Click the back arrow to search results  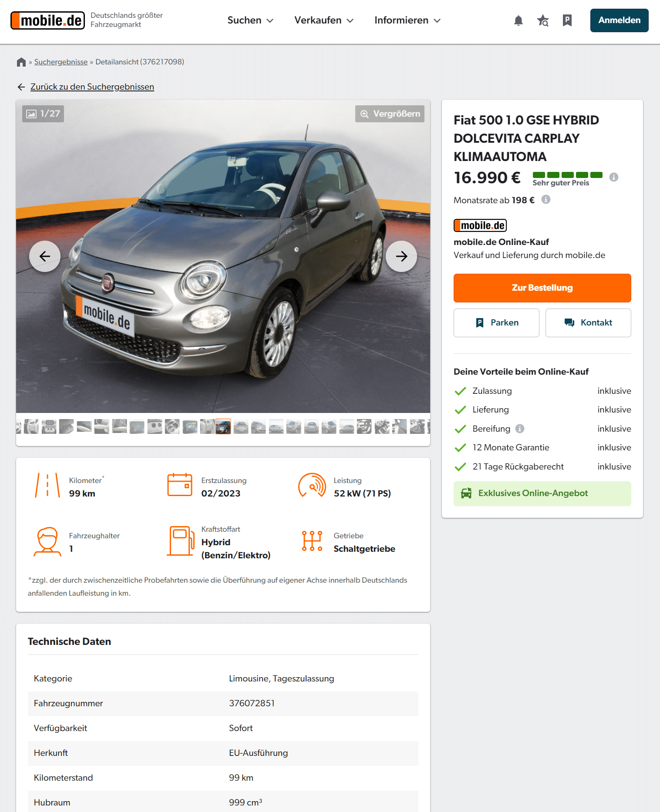21,87
